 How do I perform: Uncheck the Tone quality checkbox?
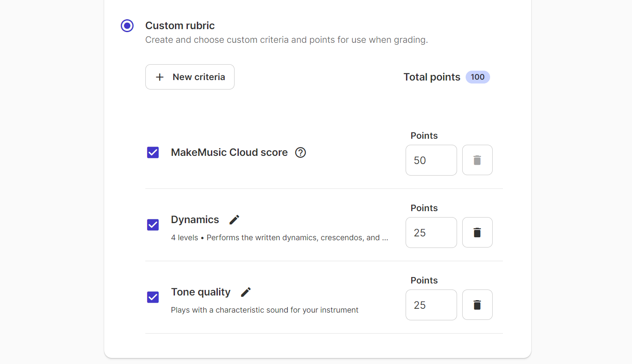pos(153,297)
